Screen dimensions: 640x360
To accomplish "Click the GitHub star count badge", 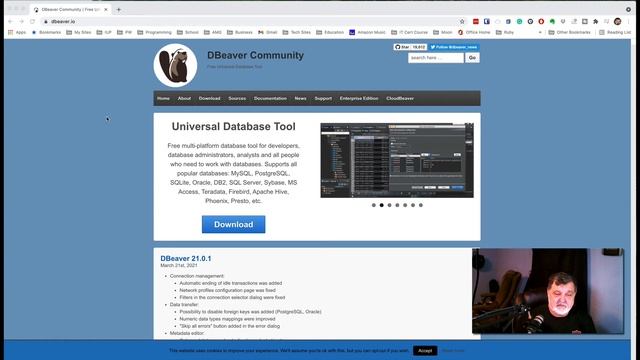I will coord(419,47).
